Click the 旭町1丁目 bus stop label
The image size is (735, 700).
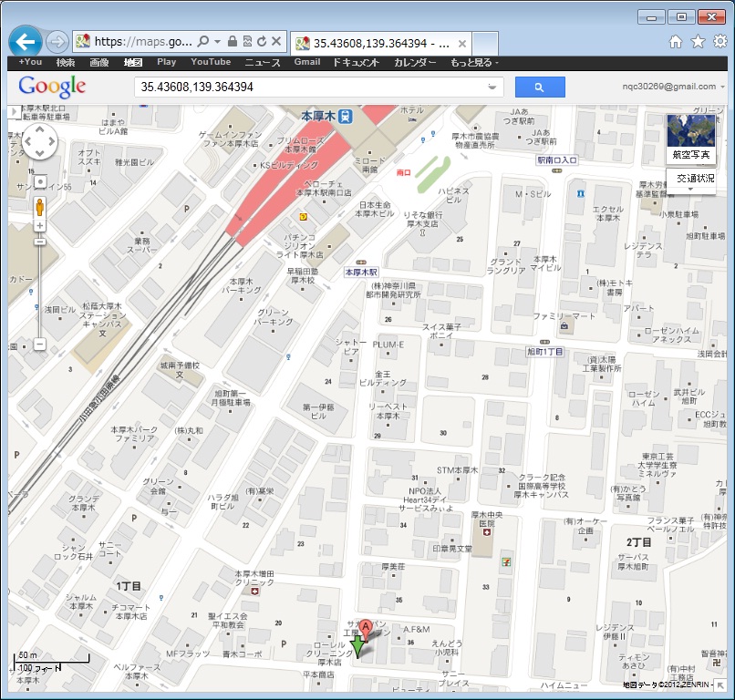pos(544,352)
